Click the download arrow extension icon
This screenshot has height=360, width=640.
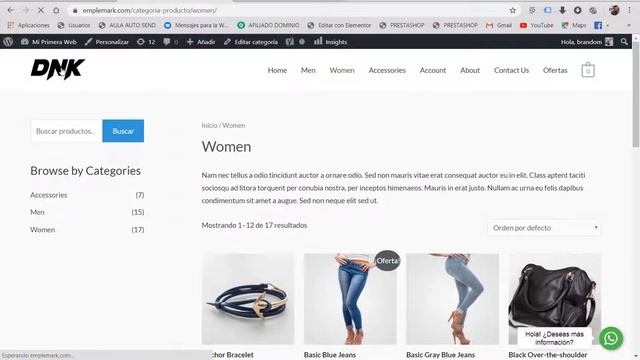pyautogui.click(x=562, y=10)
